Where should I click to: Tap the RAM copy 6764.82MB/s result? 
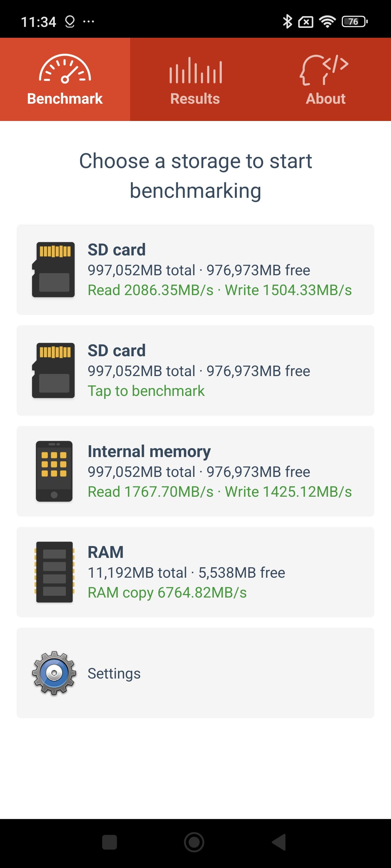pos(167,593)
